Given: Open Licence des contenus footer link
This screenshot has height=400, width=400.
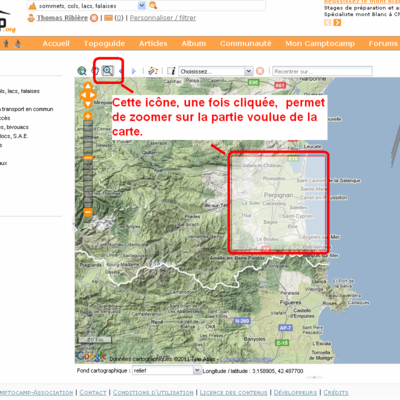Looking at the screenshot, I should tap(233, 392).
